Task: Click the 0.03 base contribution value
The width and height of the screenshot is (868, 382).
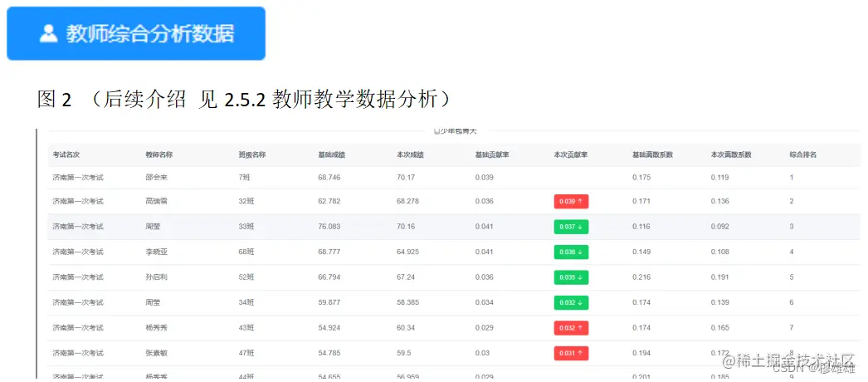Action: pos(483,353)
